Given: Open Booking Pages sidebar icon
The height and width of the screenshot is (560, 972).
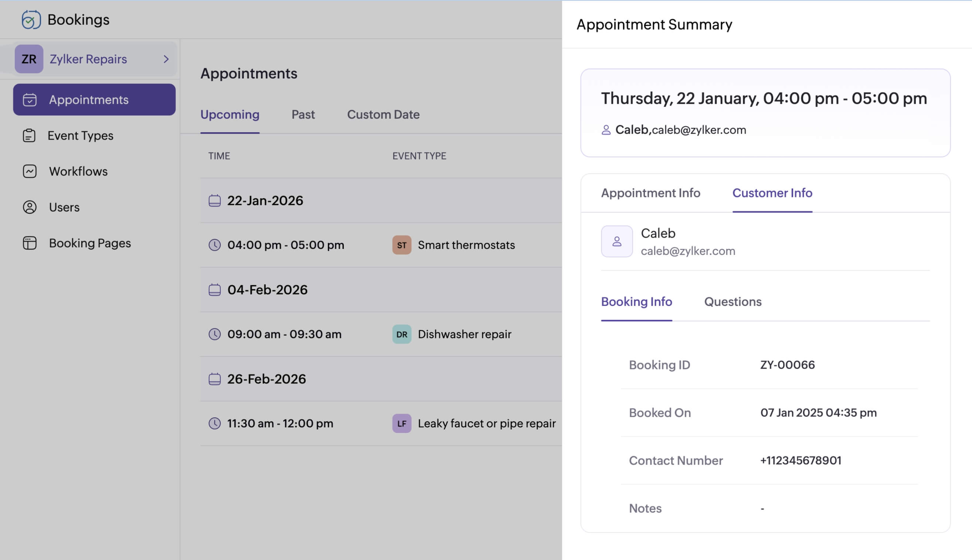Looking at the screenshot, I should [x=29, y=243].
